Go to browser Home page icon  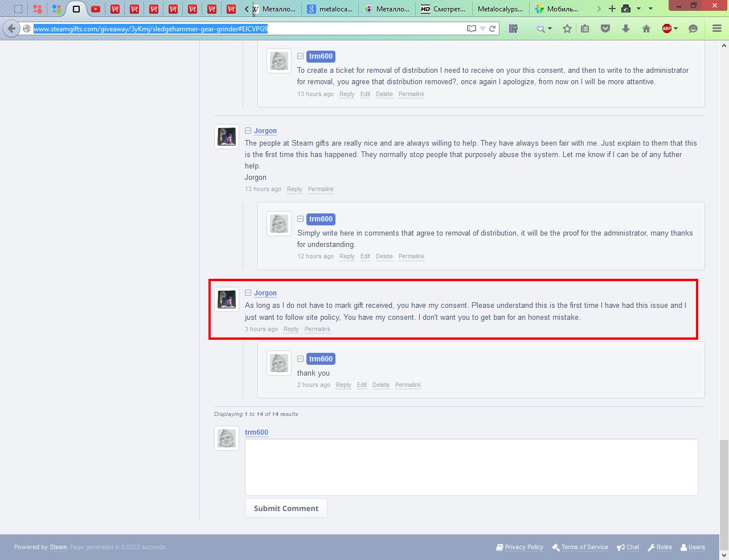click(646, 28)
